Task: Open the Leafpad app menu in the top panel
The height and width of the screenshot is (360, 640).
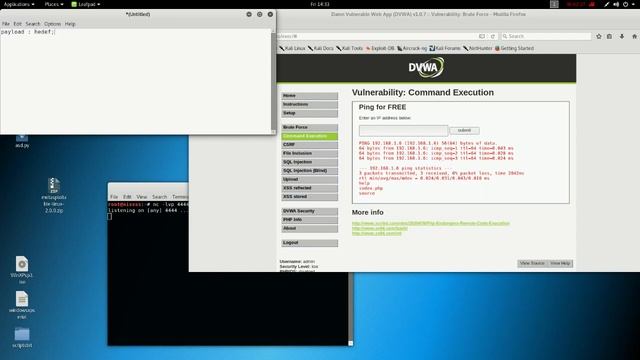Action: (86, 4)
